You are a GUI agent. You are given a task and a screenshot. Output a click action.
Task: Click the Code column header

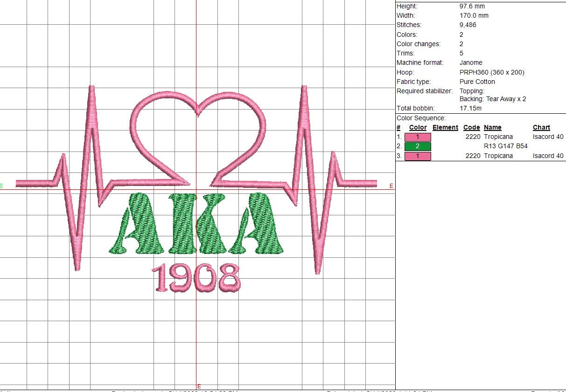(471, 127)
